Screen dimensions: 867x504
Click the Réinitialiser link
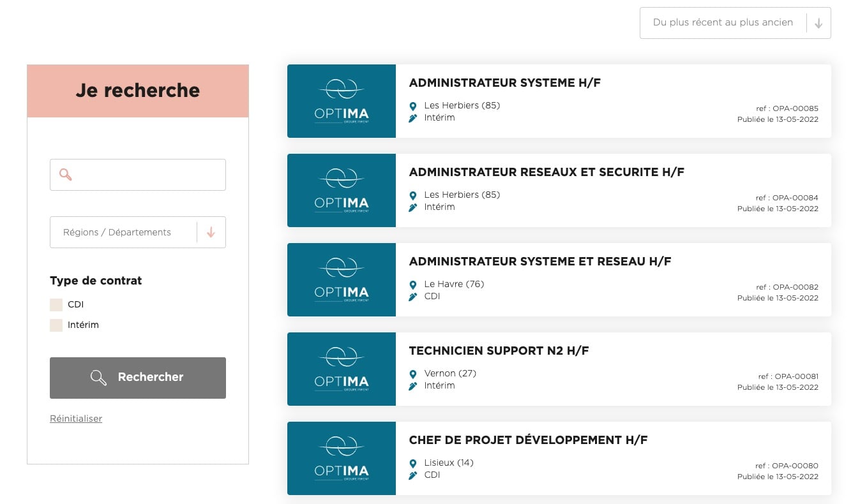[x=76, y=419]
